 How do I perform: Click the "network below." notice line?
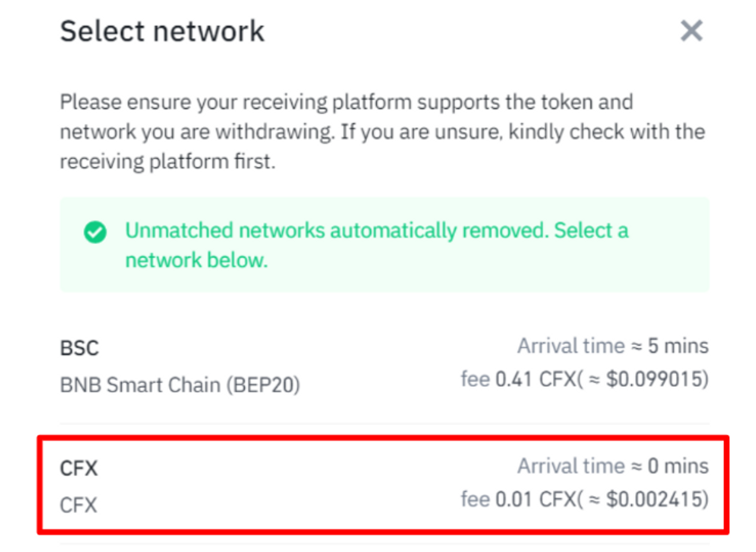[197, 260]
